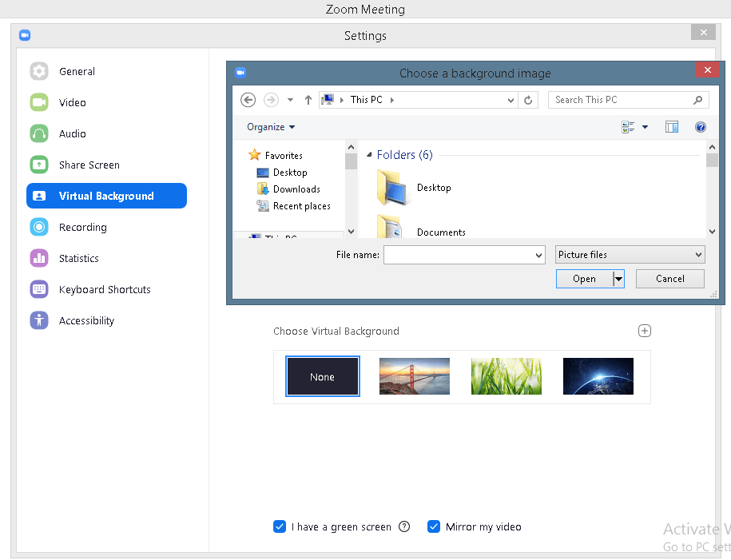Click the Search This PC field
Image resolution: width=731 pixels, height=560 pixels.
click(629, 100)
